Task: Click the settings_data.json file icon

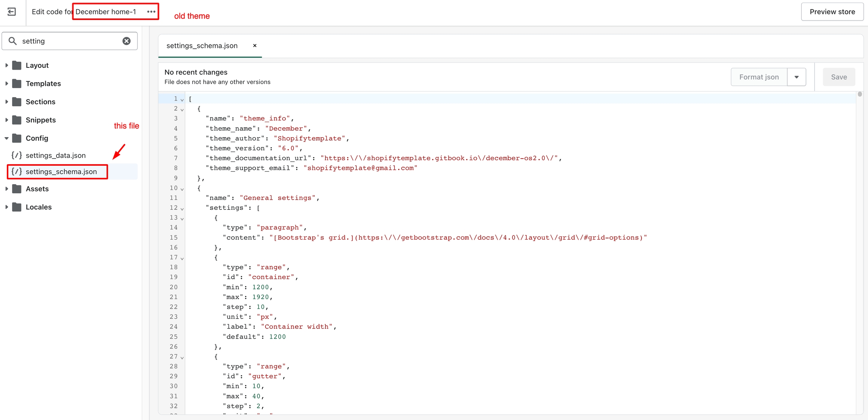Action: 17,155
